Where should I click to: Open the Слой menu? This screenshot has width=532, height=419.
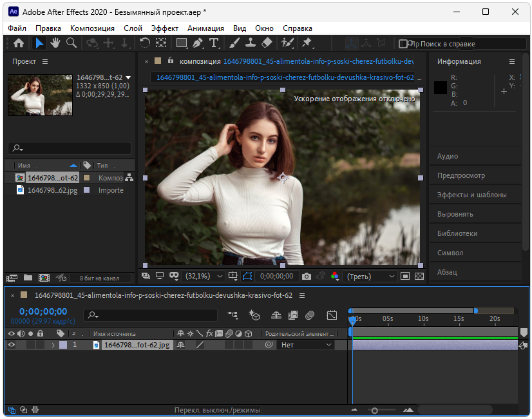click(133, 28)
